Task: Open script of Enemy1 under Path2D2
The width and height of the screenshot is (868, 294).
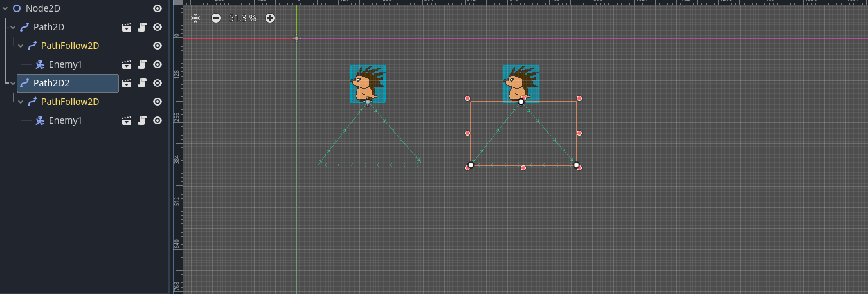Action: [x=142, y=121]
